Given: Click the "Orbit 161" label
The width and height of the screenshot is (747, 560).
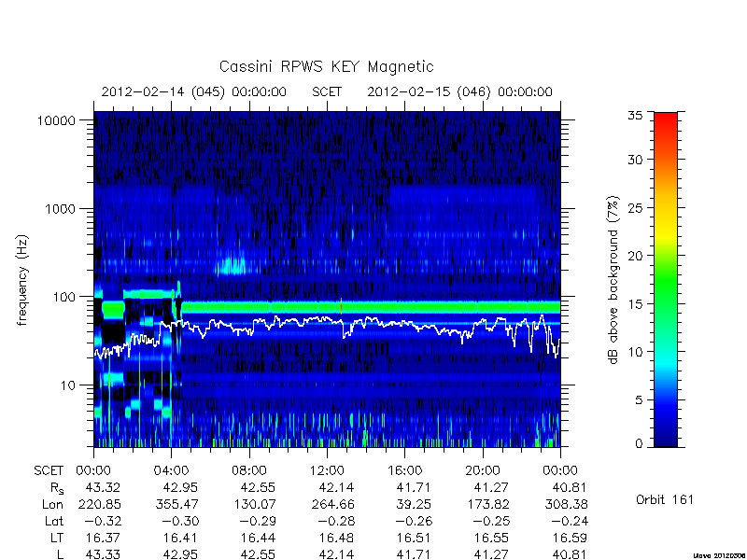Looking at the screenshot, I should 665,500.
